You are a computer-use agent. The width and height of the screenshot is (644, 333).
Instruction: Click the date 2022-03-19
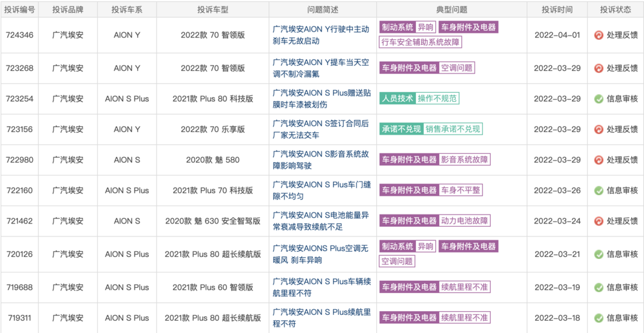click(557, 287)
